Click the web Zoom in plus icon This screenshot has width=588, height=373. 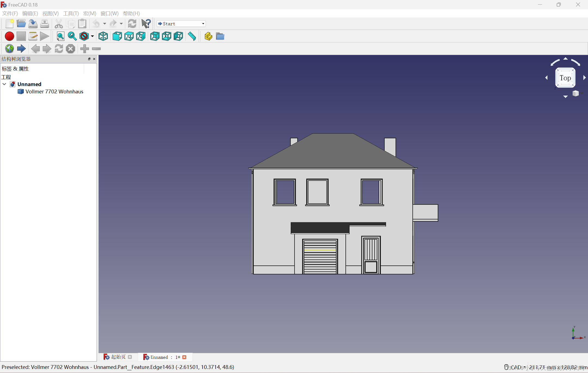(x=84, y=49)
